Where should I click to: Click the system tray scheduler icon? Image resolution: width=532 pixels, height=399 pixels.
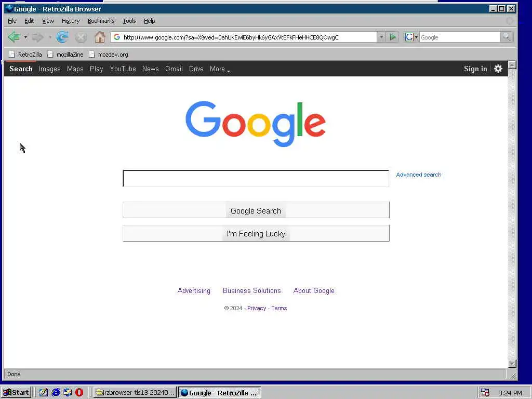485,393
